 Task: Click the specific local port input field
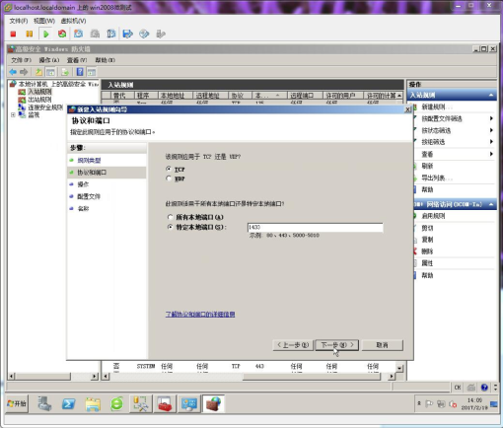pos(315,227)
